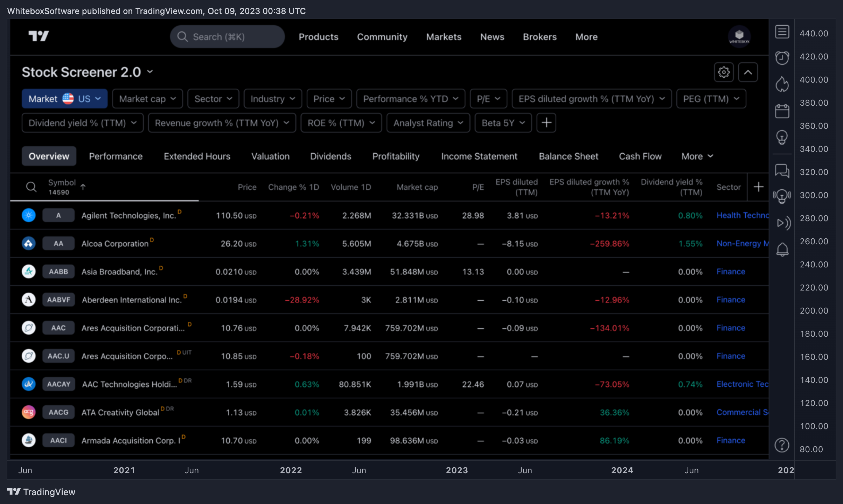
Task: Open the alerts alarm clock icon
Action: point(782,58)
